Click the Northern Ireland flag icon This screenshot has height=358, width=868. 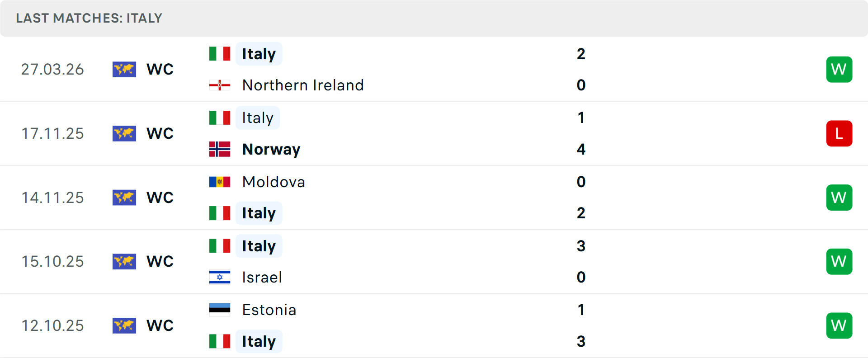click(220, 85)
